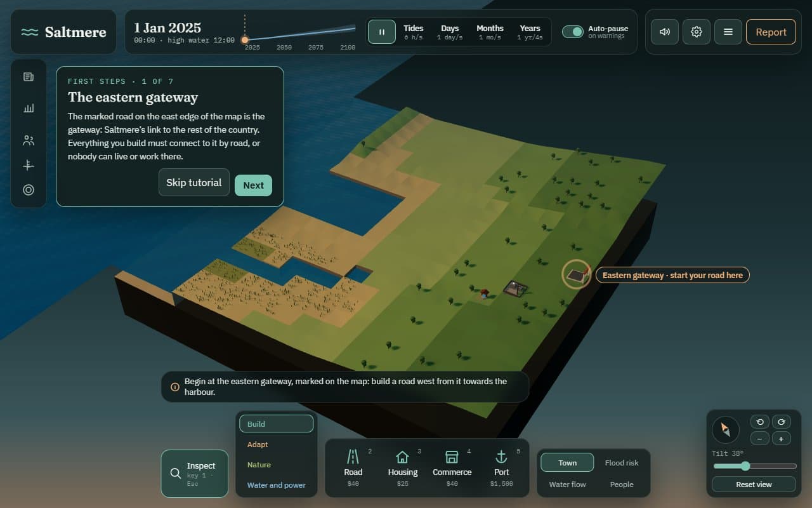
Task: Switch map overlay to People
Action: (622, 485)
